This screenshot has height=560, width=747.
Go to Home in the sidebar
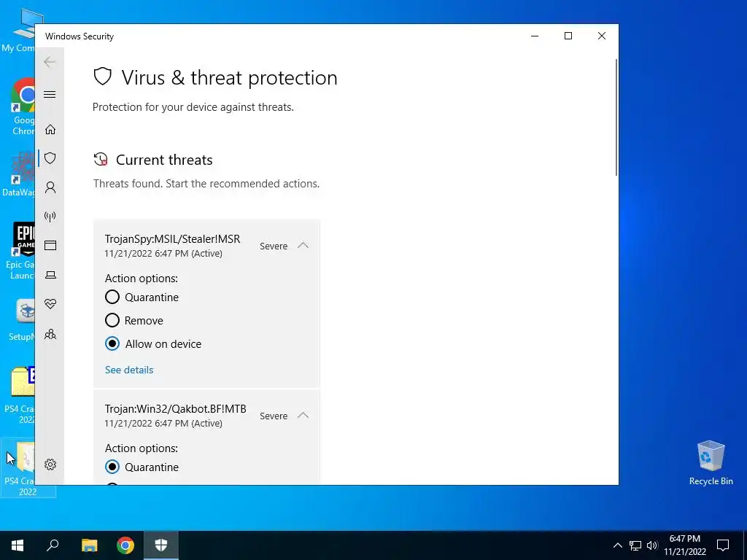(x=50, y=130)
